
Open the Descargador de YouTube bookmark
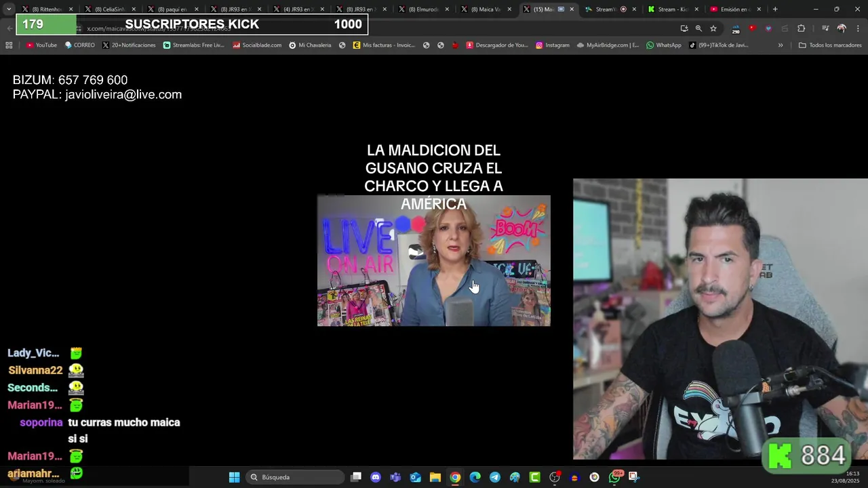point(497,45)
